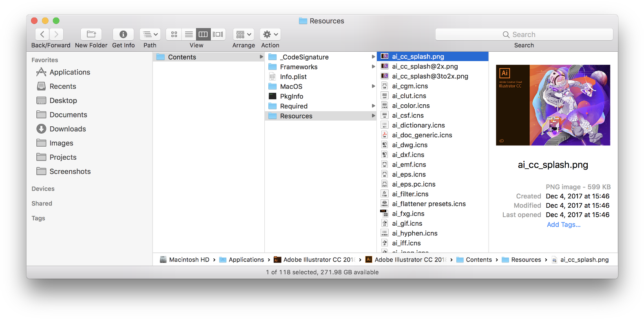Click the Downloads sidebar icon
Screen dimensions: 644x319
[x=41, y=129]
